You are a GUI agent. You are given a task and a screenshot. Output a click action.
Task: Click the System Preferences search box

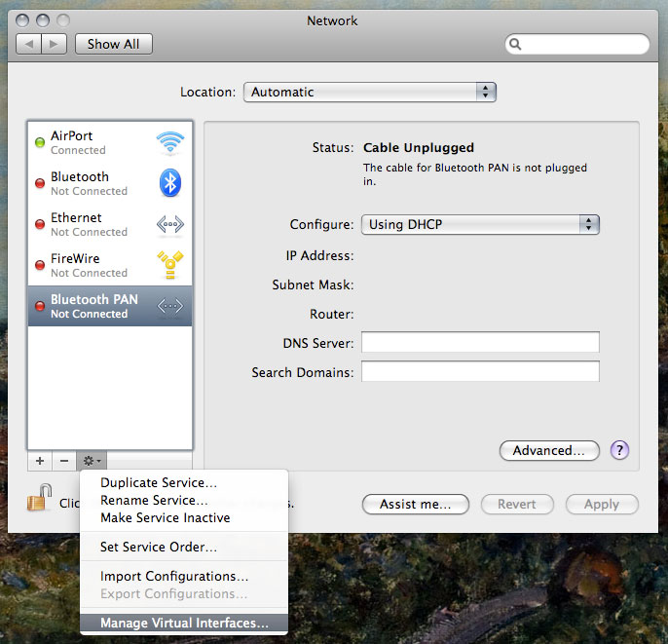pos(577,44)
